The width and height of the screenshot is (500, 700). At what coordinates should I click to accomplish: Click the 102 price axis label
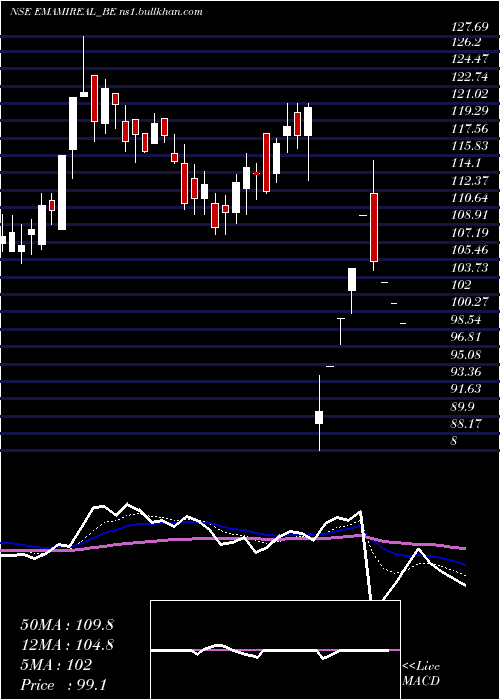click(461, 285)
